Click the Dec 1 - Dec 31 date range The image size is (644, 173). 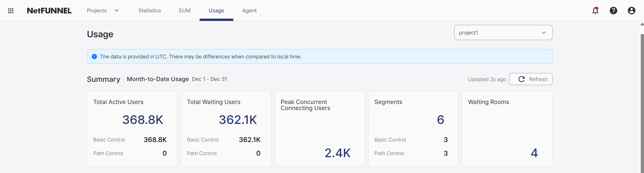pyautogui.click(x=209, y=79)
